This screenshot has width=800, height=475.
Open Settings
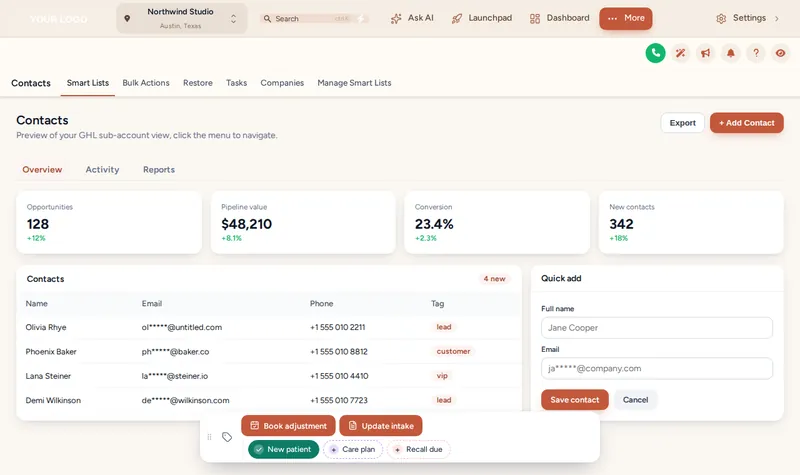pos(742,18)
